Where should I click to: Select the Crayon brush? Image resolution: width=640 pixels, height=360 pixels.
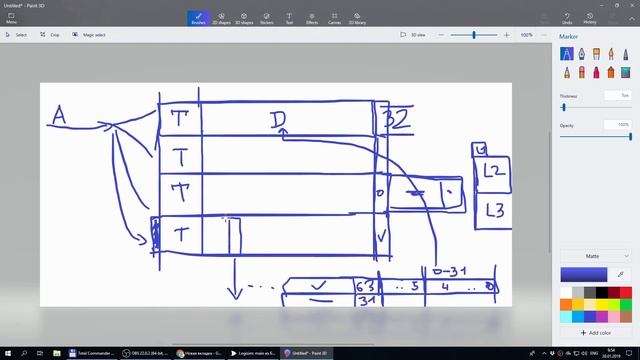(x=596, y=73)
